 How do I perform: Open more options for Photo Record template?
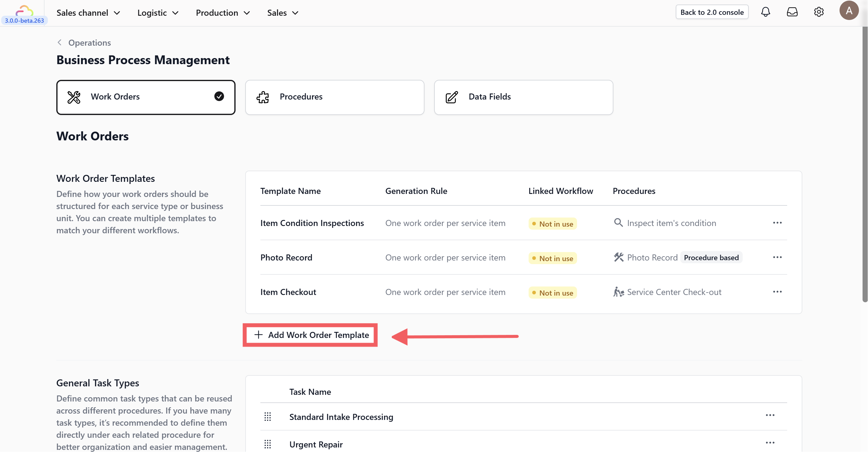click(x=777, y=257)
